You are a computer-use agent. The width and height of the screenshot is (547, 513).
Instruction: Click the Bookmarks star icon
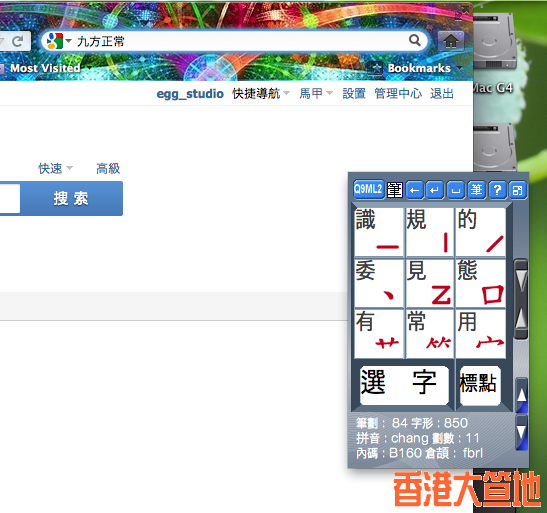click(x=375, y=68)
